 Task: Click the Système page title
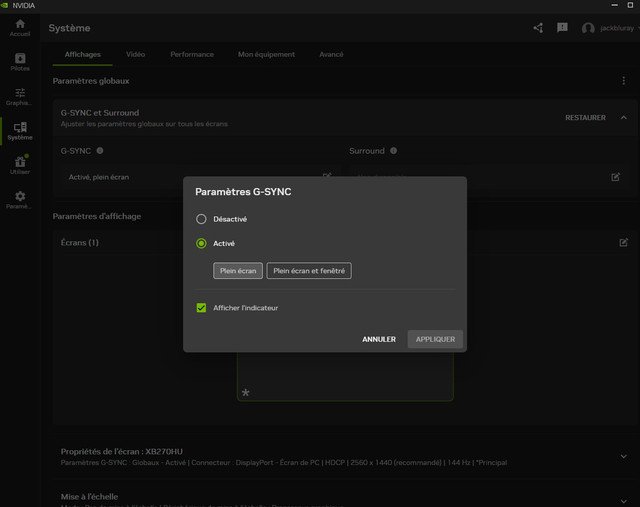pyautogui.click(x=69, y=28)
